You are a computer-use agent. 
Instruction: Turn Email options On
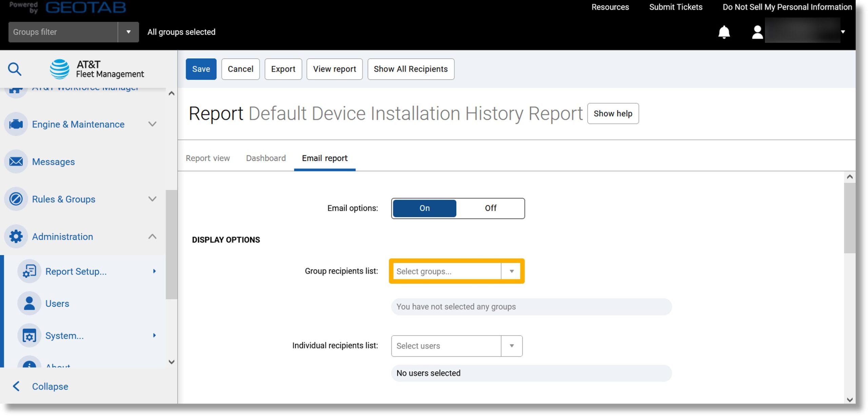point(424,208)
